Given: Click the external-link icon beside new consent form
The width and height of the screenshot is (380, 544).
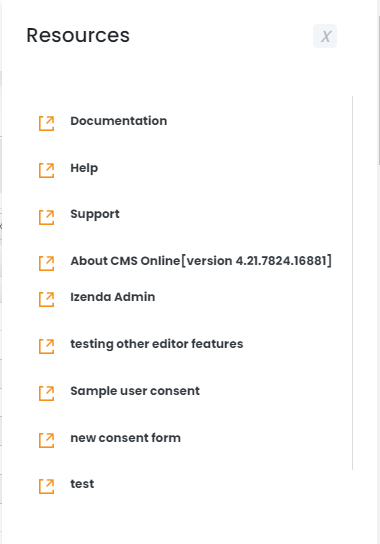Looking at the screenshot, I should [x=47, y=440].
